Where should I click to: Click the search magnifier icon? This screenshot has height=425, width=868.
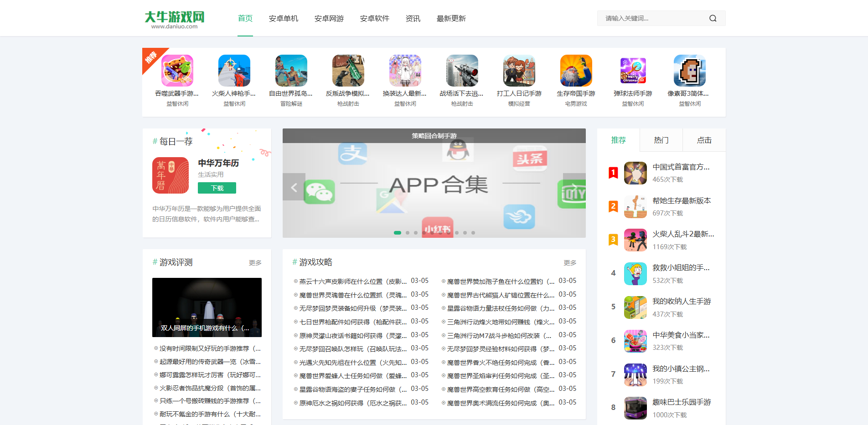(713, 18)
